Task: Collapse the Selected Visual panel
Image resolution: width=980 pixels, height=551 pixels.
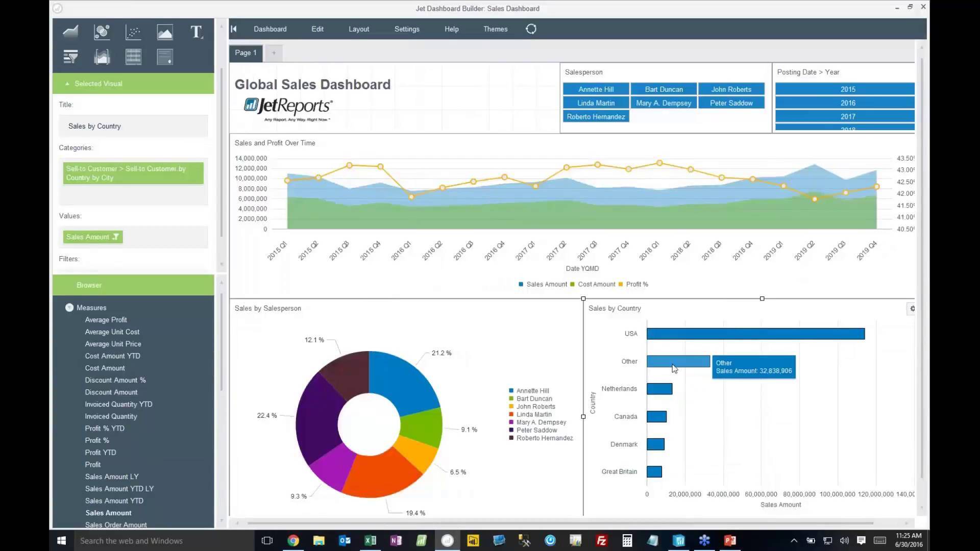Action: click(x=67, y=83)
